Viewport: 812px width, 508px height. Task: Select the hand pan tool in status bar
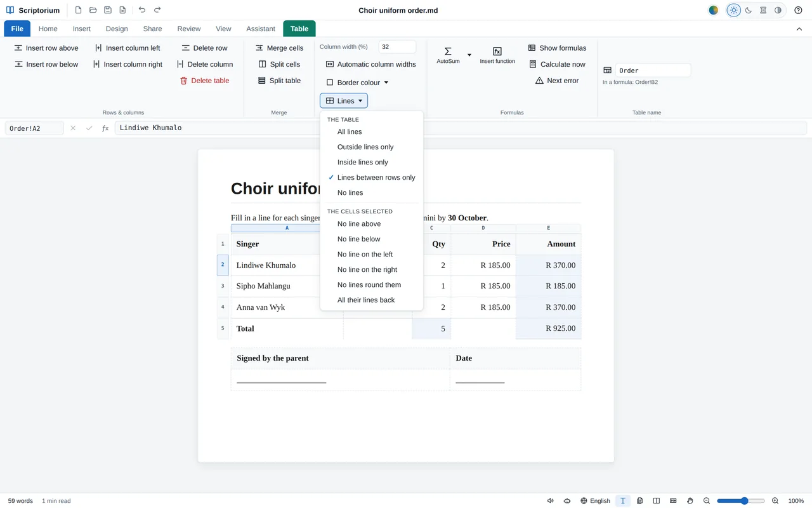pyautogui.click(x=690, y=501)
